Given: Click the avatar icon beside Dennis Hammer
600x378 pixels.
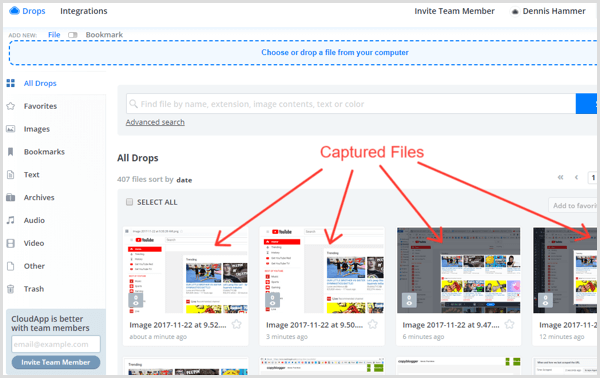Looking at the screenshot, I should tap(515, 12).
